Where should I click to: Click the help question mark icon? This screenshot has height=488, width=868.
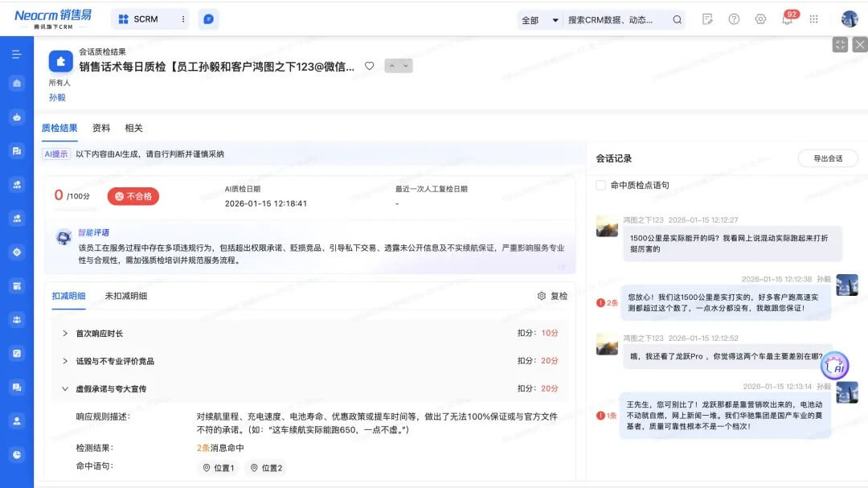tap(734, 19)
